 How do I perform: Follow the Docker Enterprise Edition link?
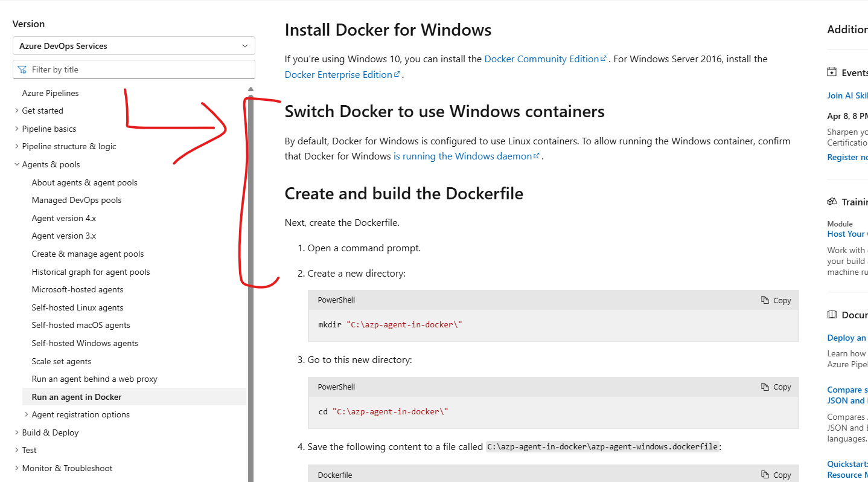(x=342, y=75)
